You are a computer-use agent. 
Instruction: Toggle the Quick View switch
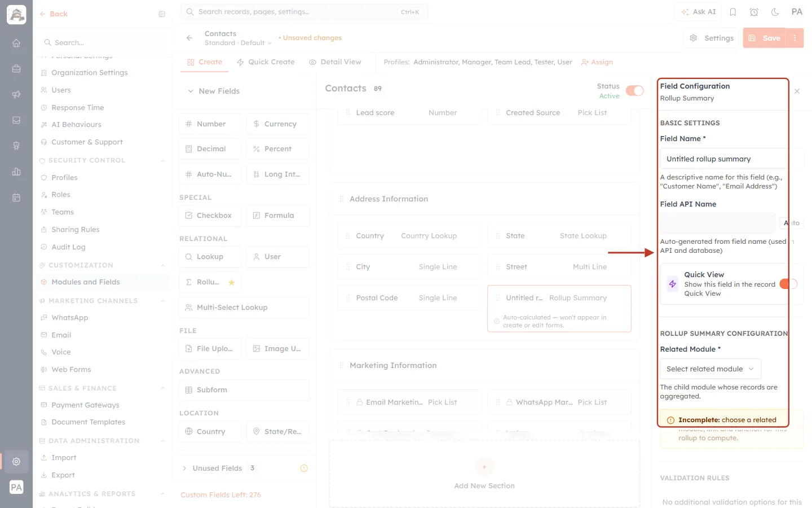[788, 284]
